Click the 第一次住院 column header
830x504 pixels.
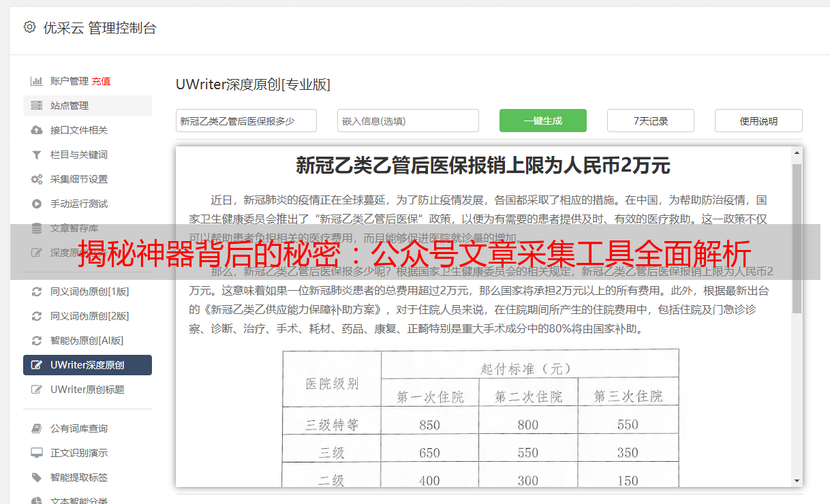point(430,396)
